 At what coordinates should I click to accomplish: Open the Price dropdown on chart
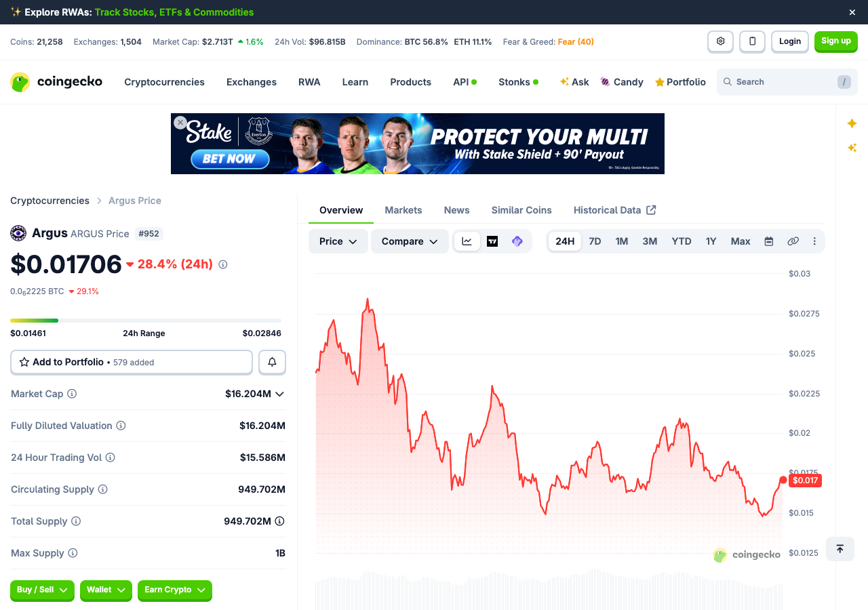(338, 241)
